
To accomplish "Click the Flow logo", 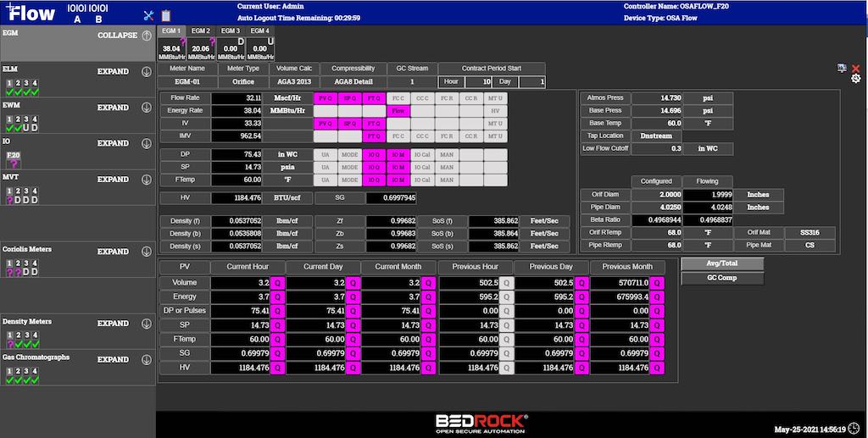I will tap(31, 12).
